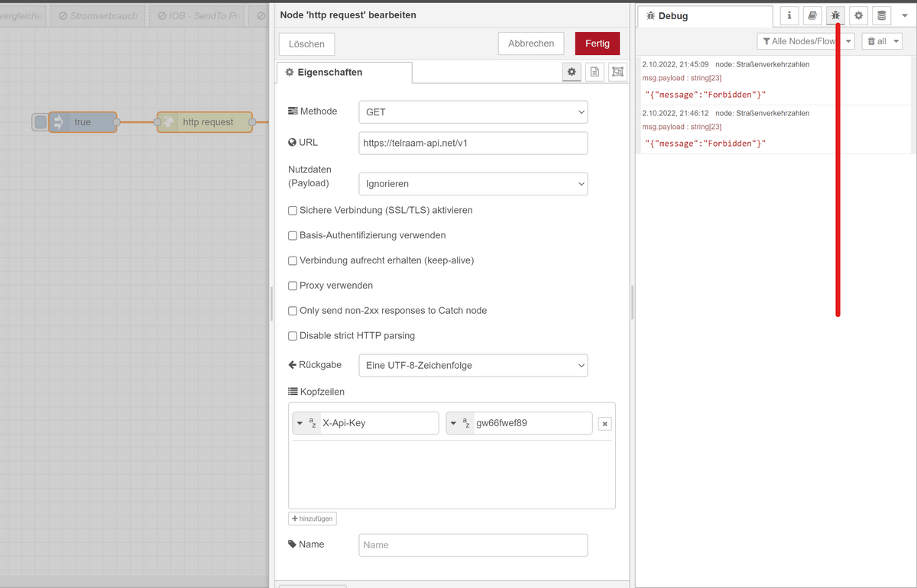This screenshot has width=917, height=588.
Task: Open the Rückgabe UTF-8 dropdown
Action: coord(472,366)
